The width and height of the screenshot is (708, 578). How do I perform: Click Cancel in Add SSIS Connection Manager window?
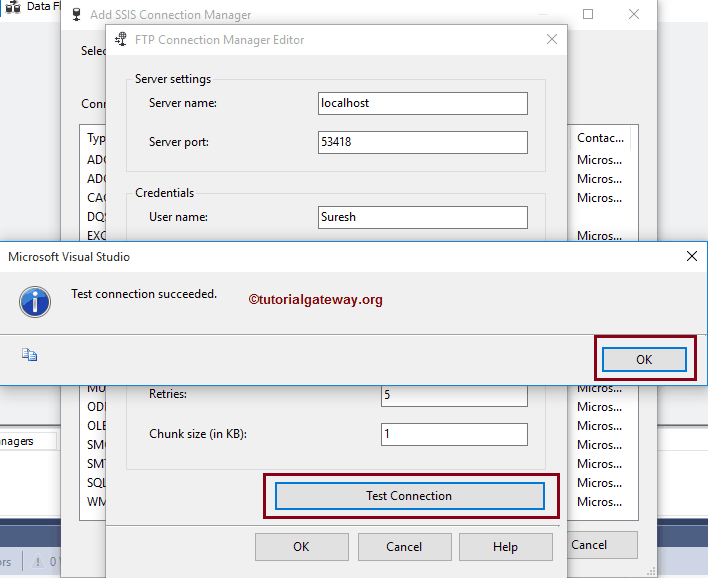(602, 545)
